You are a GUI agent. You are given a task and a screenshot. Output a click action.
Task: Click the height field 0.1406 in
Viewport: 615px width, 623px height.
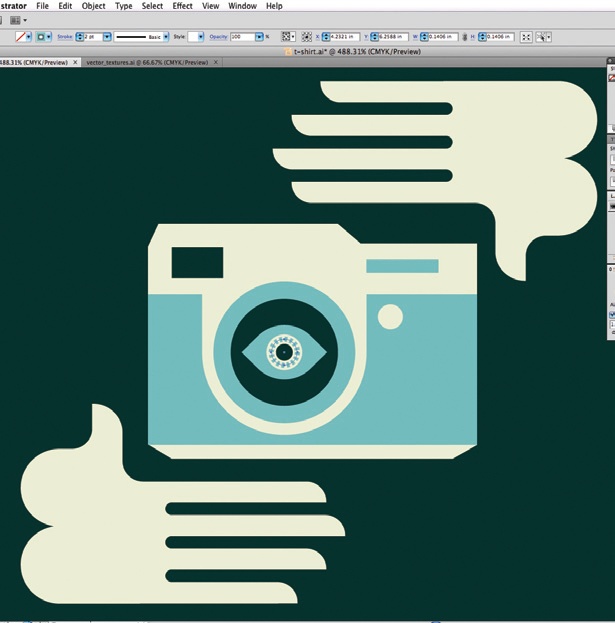500,37
